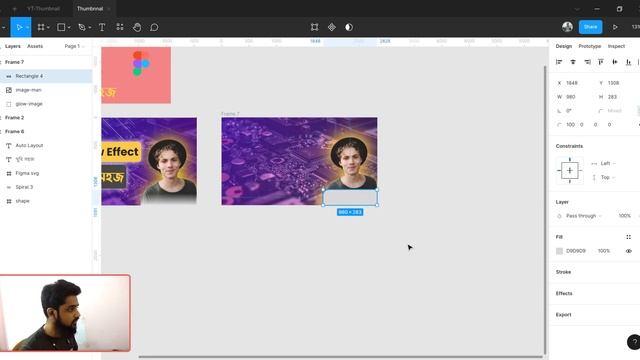Open Move tool options dropdown arrow
This screenshot has height=360, width=640.
[27, 27]
